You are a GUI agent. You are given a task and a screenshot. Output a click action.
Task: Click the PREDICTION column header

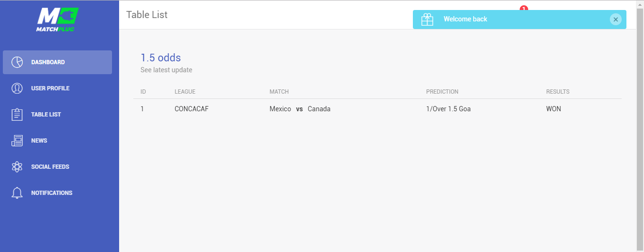(442, 92)
